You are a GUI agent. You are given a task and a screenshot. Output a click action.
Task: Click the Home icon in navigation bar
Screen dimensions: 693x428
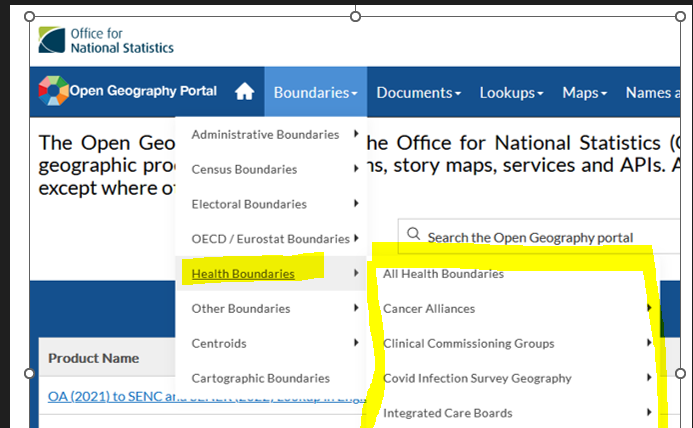pyautogui.click(x=244, y=92)
